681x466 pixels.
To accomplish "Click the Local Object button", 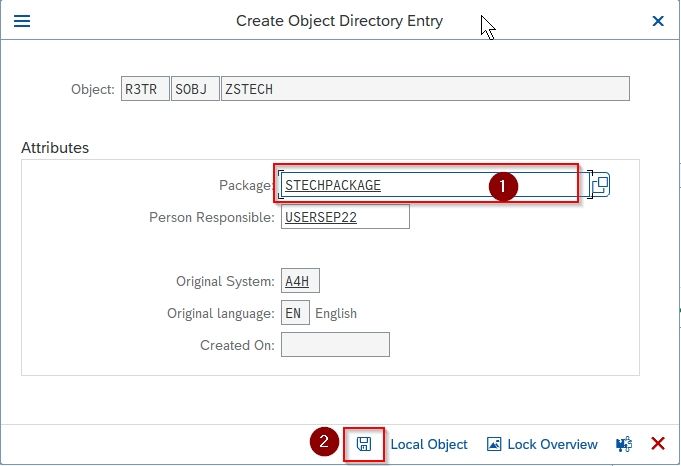I will (429, 444).
